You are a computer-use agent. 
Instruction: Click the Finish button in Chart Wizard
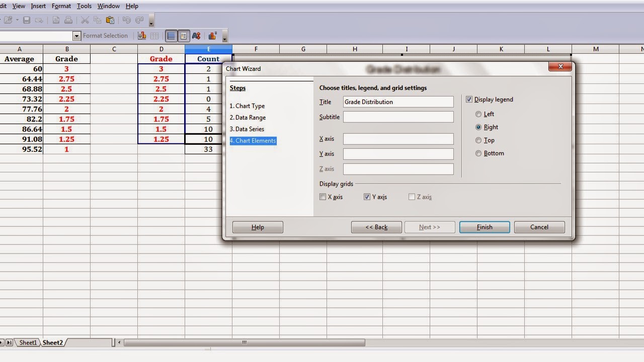tap(484, 227)
